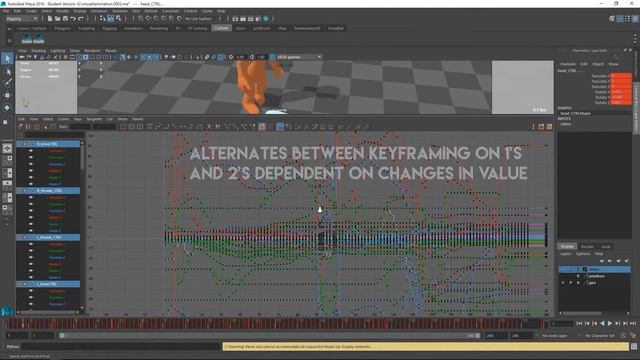The image size is (640, 360).
Task: Click the second custom shelf script icon
Action: [x=39, y=39]
